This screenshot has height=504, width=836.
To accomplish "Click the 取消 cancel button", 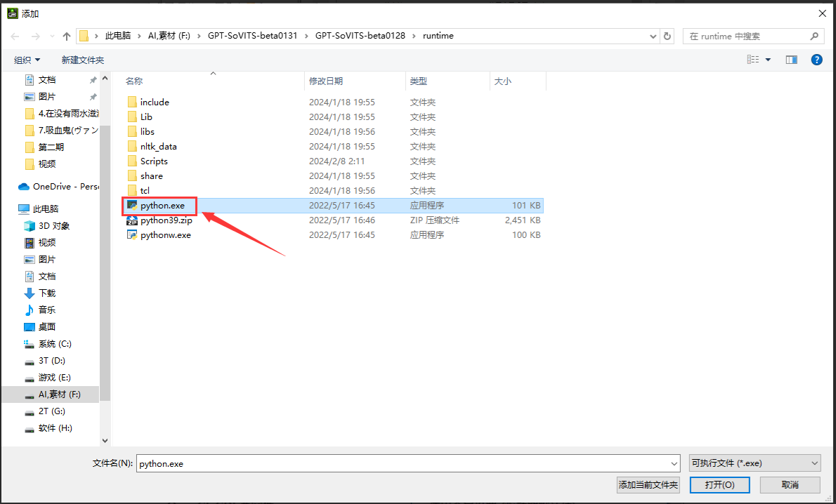I will click(790, 485).
